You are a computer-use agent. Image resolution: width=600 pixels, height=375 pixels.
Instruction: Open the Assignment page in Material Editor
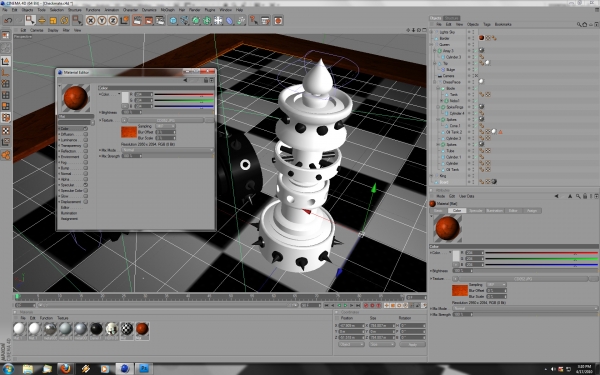(x=69, y=219)
